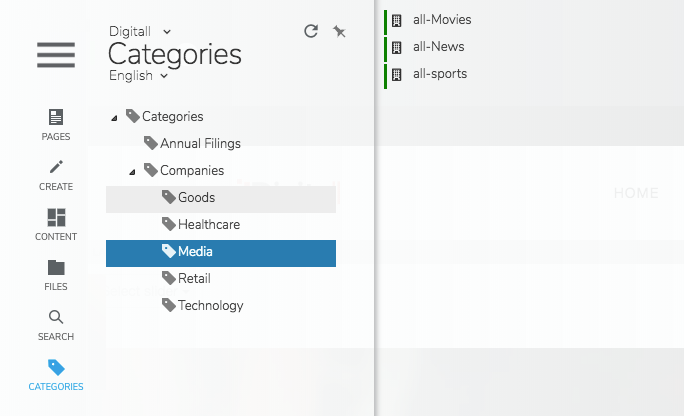This screenshot has height=416, width=684.
Task: Click tag icon beside Companies node
Action: click(150, 170)
